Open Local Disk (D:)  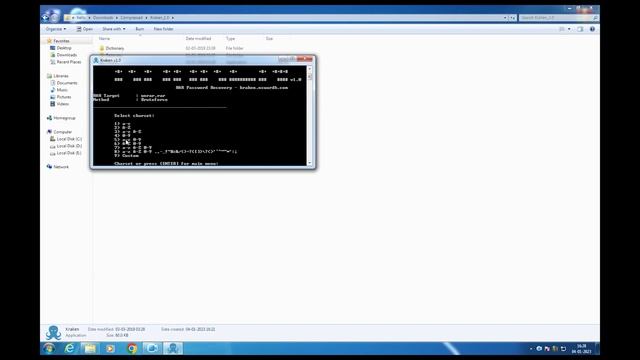(69, 146)
